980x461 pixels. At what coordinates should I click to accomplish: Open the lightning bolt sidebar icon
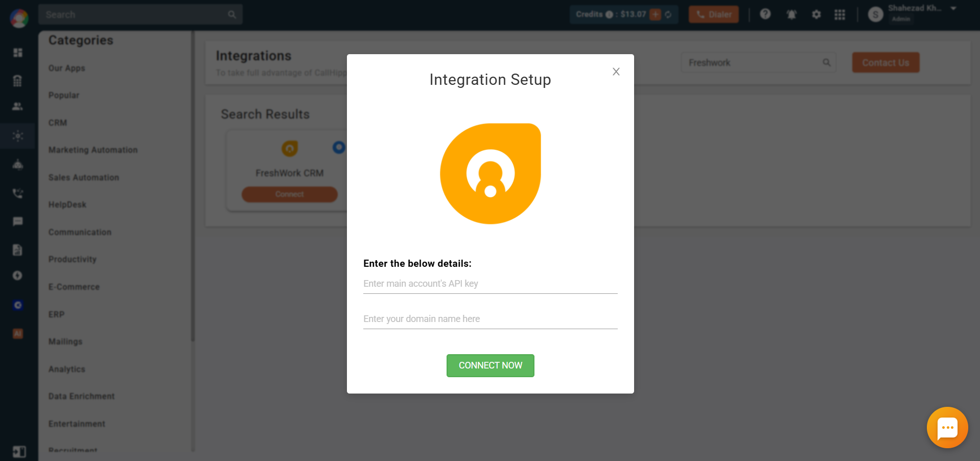click(18, 276)
